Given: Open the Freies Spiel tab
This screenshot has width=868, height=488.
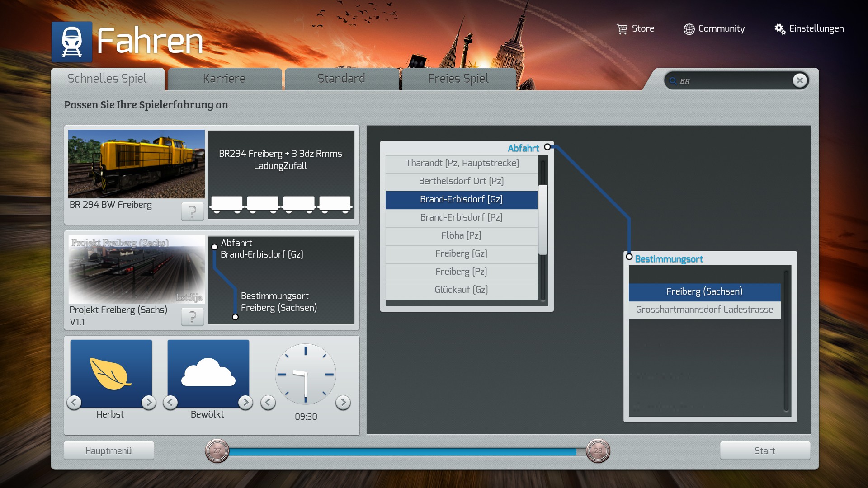Looking at the screenshot, I should pos(458,79).
